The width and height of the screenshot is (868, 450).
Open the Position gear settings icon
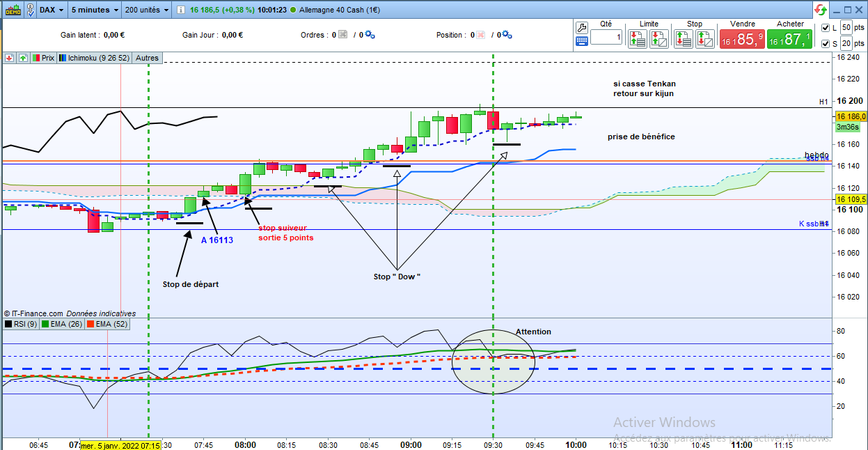tap(507, 35)
